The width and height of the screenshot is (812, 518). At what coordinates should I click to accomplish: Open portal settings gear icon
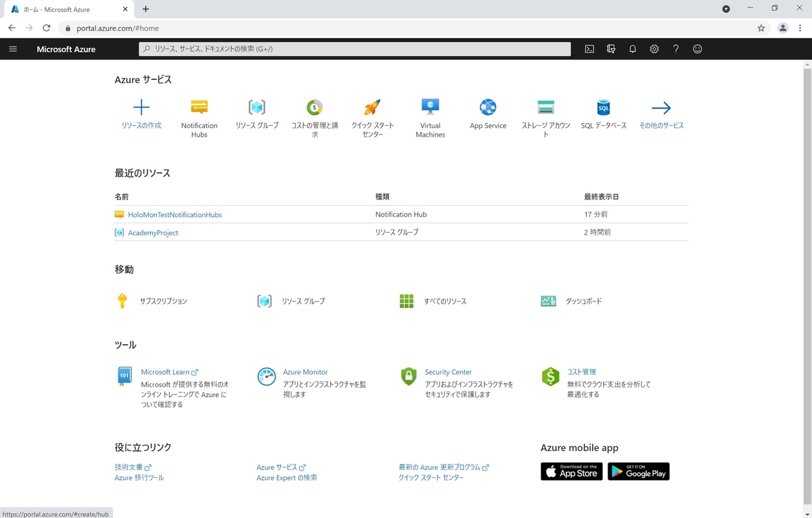point(654,49)
